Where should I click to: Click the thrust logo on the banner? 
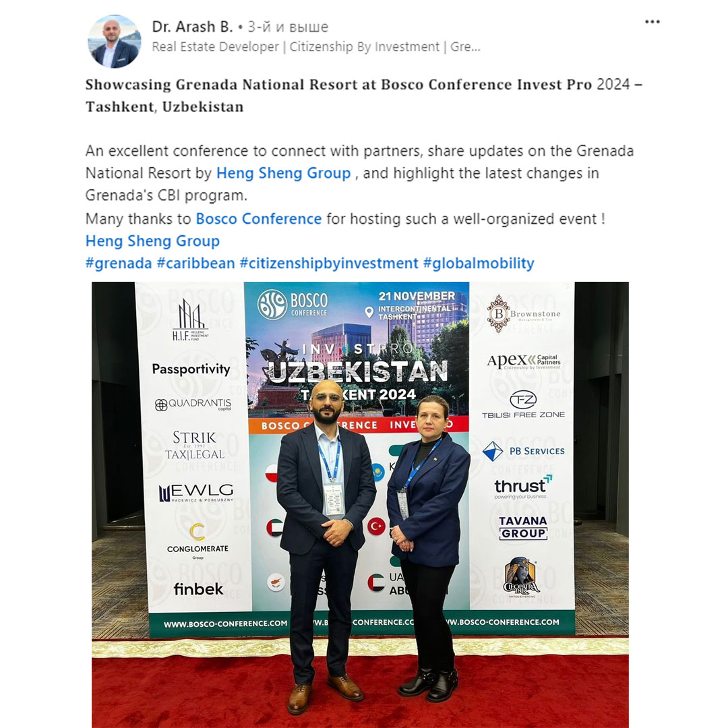click(523, 487)
